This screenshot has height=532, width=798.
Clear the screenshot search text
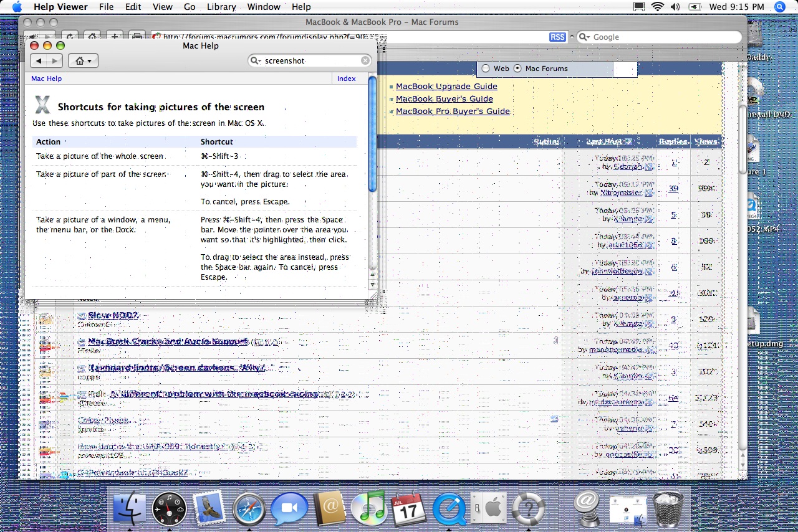click(365, 60)
